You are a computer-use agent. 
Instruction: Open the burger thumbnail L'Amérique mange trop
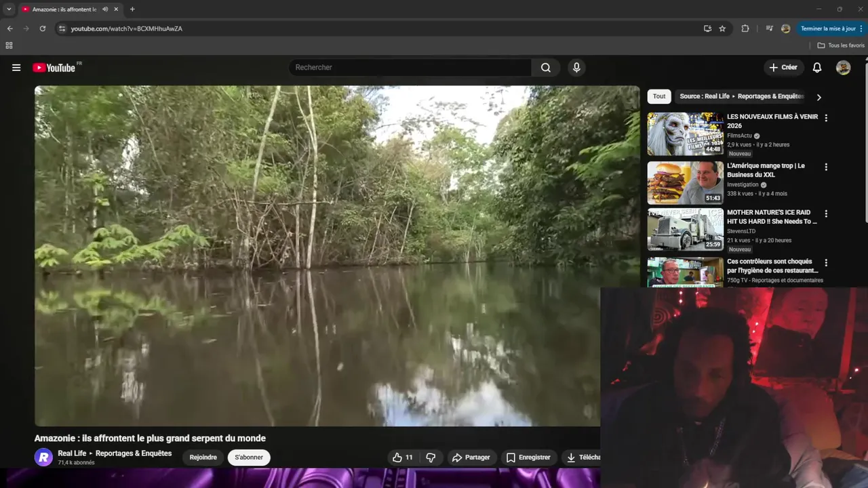point(685,183)
